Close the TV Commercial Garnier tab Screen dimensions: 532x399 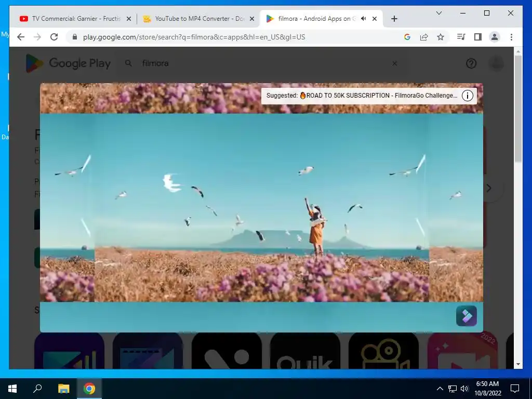click(x=129, y=19)
